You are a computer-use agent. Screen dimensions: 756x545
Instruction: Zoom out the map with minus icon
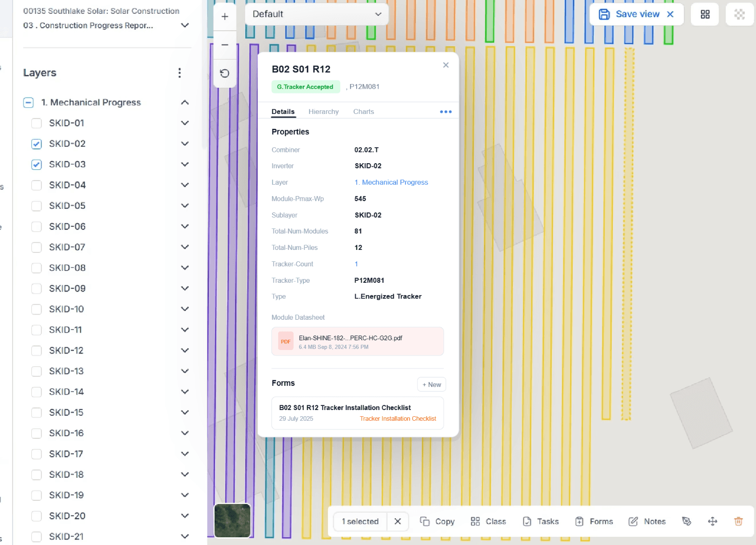225,45
